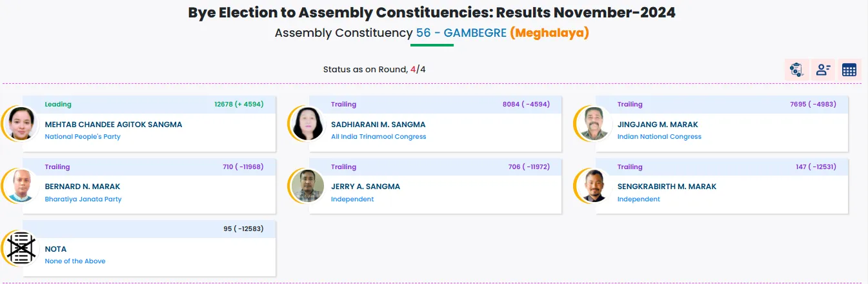Viewport: 868px width, 284px height.
Task: Open the round-wise clipboard results icon
Action: (x=796, y=70)
